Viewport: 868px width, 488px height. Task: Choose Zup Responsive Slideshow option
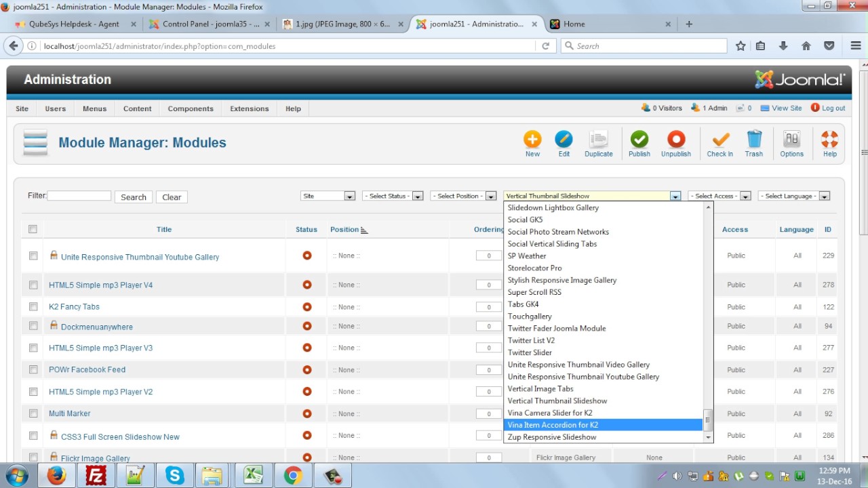click(604, 437)
